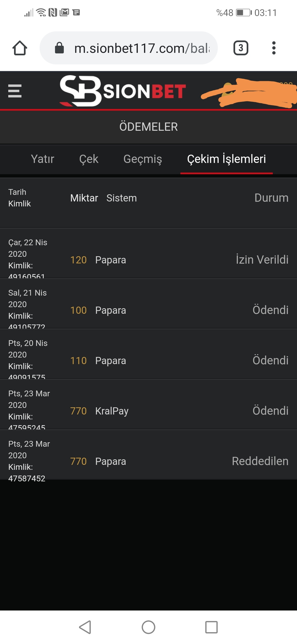Tap the Reddedilen status entry
The height and width of the screenshot is (644, 297).
(x=260, y=461)
